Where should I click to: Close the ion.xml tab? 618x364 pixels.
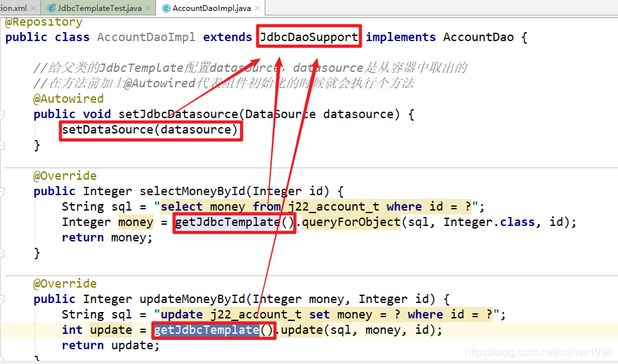33,8
